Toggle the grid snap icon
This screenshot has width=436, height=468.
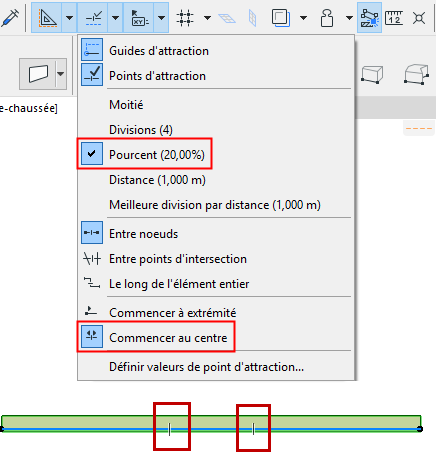[185, 18]
